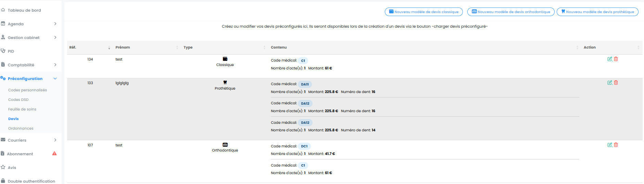The width and height of the screenshot is (644, 184).
Task: Create Nouveau modèle de devis classique
Action: pos(424,12)
